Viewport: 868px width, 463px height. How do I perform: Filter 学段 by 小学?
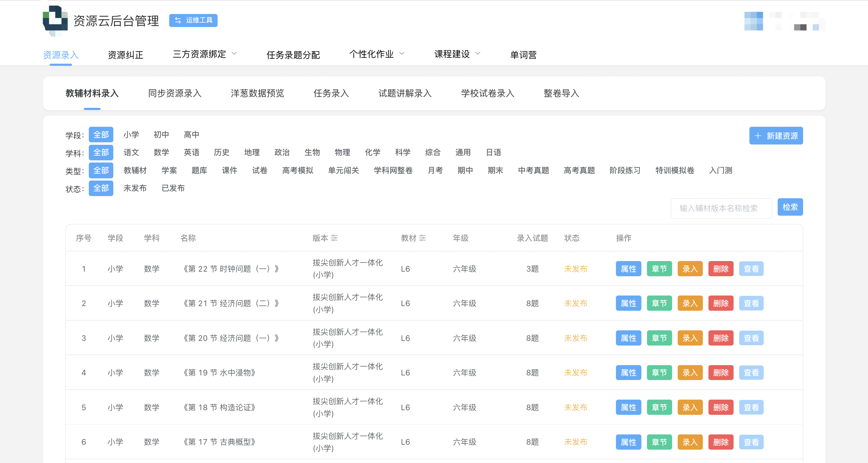tap(131, 135)
